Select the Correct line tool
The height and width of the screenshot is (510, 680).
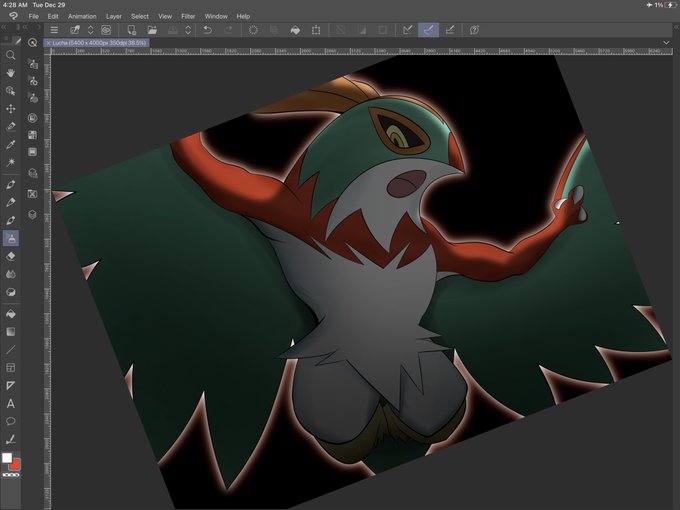click(x=10, y=439)
